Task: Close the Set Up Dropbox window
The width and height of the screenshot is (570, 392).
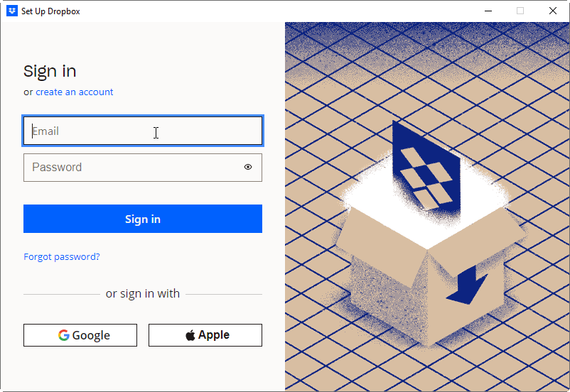Action: click(x=553, y=11)
